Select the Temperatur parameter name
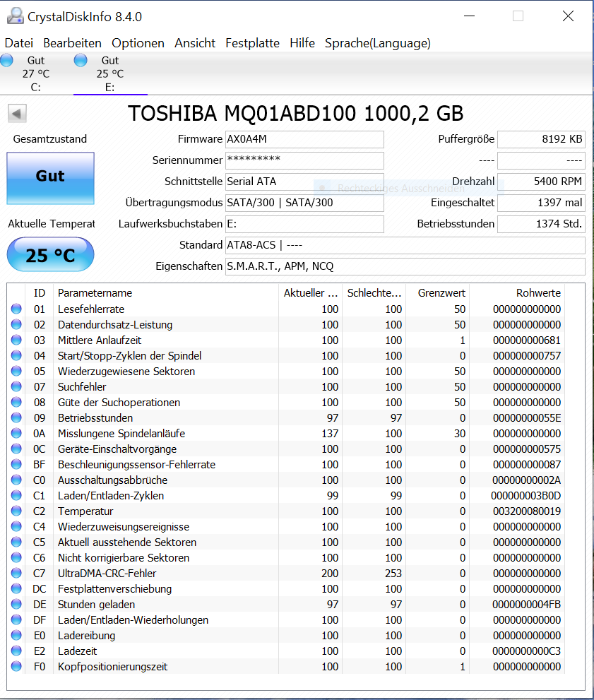The width and height of the screenshot is (594, 700). (x=85, y=511)
